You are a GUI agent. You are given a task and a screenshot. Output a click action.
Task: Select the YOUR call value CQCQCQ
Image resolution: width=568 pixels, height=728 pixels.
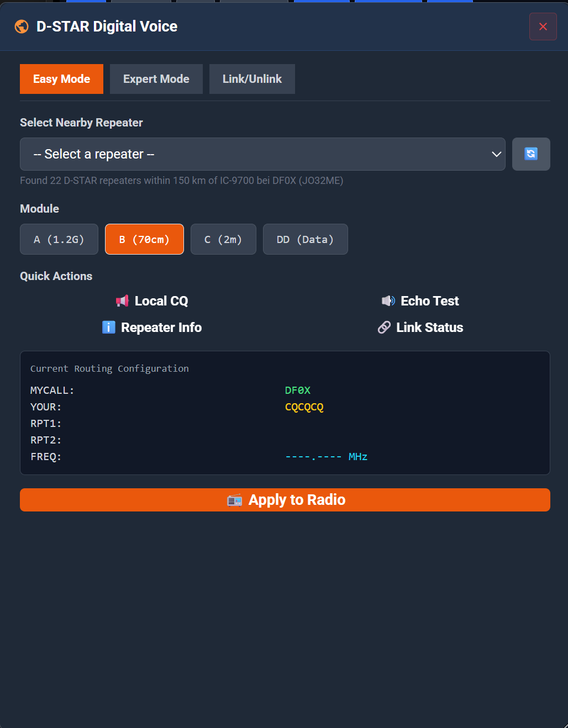[304, 407]
